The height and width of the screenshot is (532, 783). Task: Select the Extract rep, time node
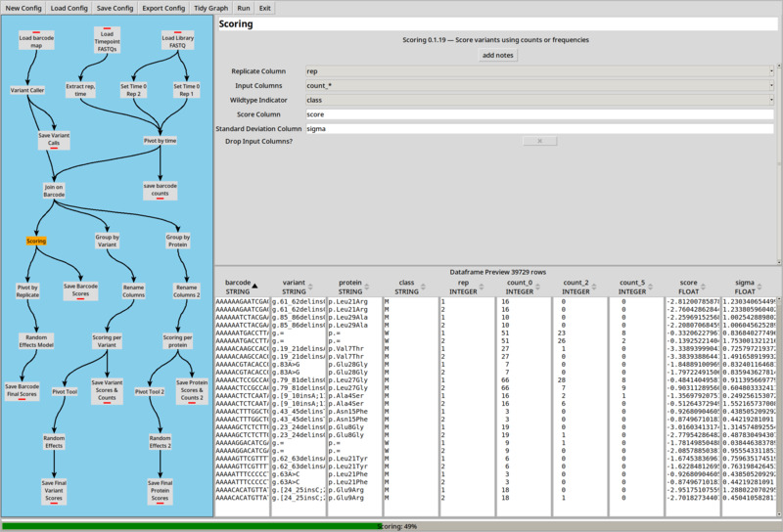80,90
